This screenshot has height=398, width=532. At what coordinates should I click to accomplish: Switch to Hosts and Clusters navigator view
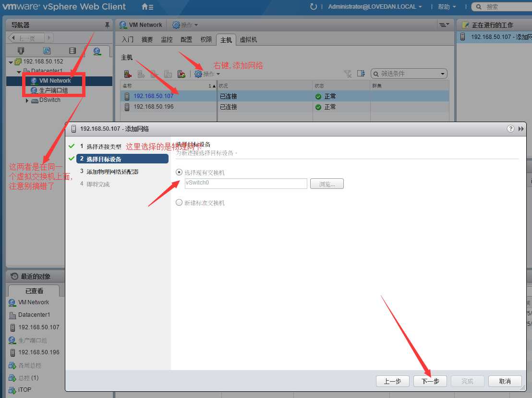point(21,50)
